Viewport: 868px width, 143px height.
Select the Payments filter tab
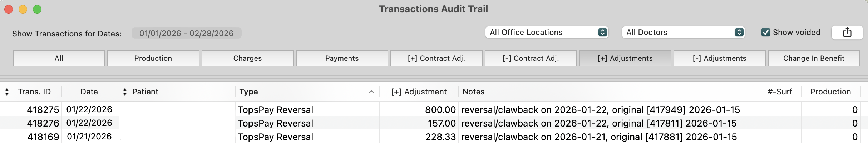pos(342,58)
